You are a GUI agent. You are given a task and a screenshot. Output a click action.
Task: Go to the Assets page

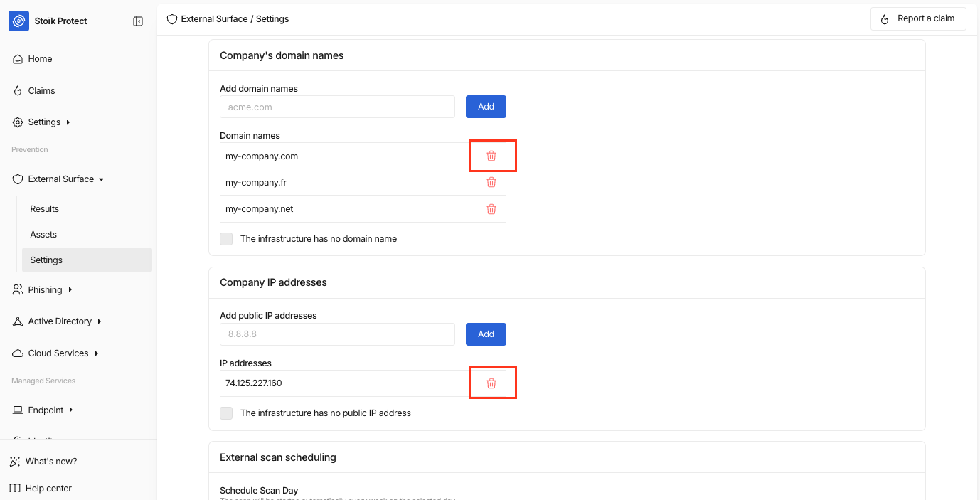click(43, 235)
